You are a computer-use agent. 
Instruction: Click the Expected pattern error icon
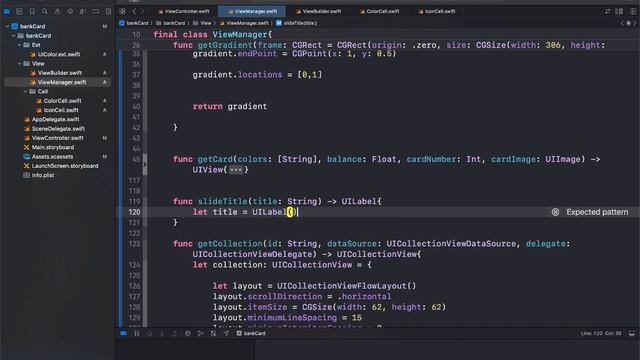click(x=555, y=212)
